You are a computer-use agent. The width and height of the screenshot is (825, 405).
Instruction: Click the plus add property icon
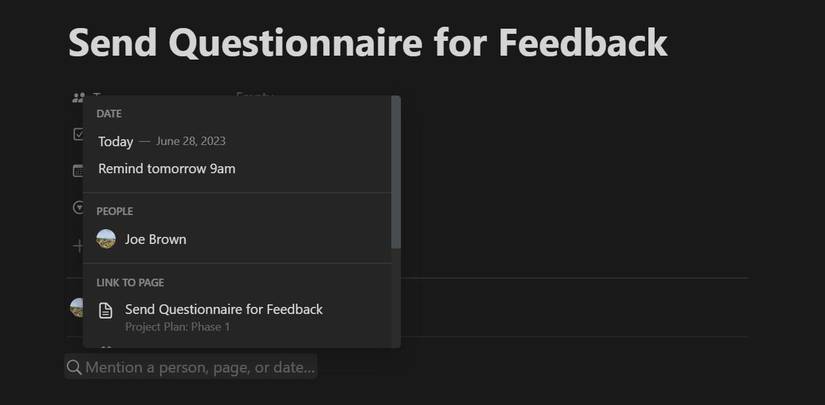click(x=78, y=245)
